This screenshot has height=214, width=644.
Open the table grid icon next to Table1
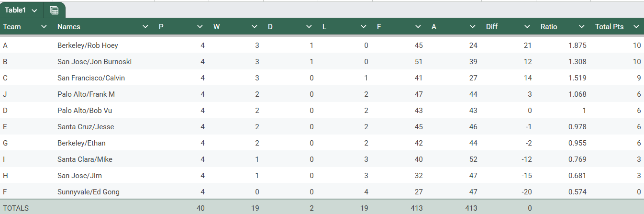coord(54,10)
